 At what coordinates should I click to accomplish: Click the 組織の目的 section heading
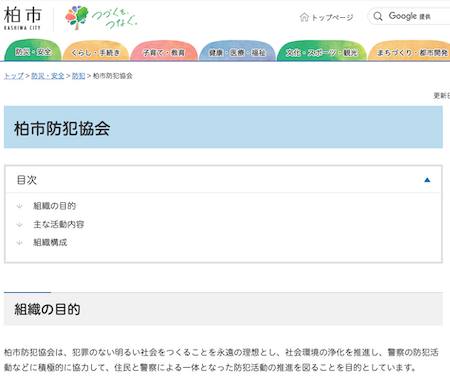point(47,309)
